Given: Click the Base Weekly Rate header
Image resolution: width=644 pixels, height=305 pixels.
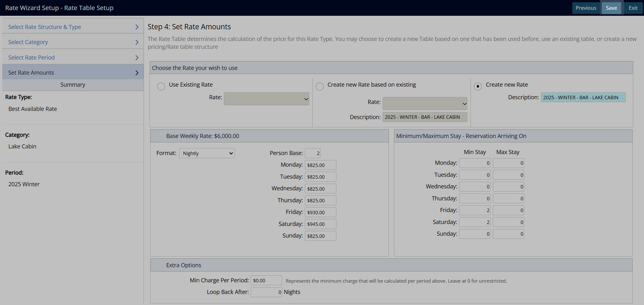Looking at the screenshot, I should (x=270, y=136).
